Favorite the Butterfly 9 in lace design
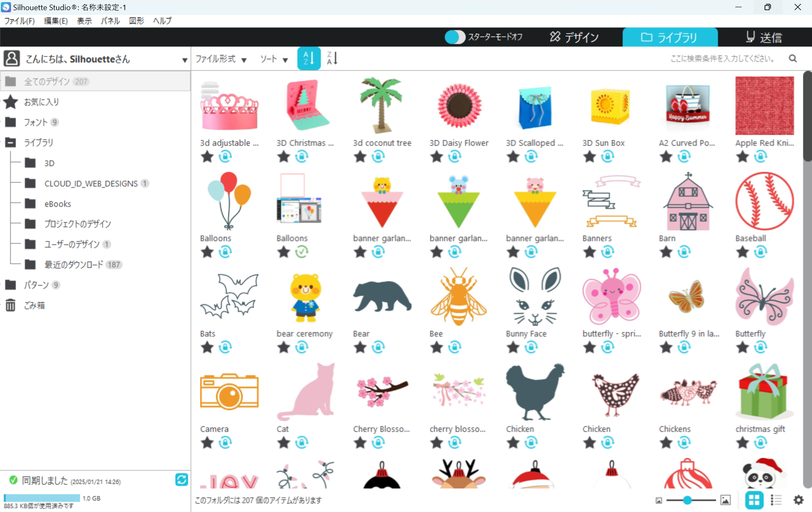The image size is (812, 512). [666, 348]
